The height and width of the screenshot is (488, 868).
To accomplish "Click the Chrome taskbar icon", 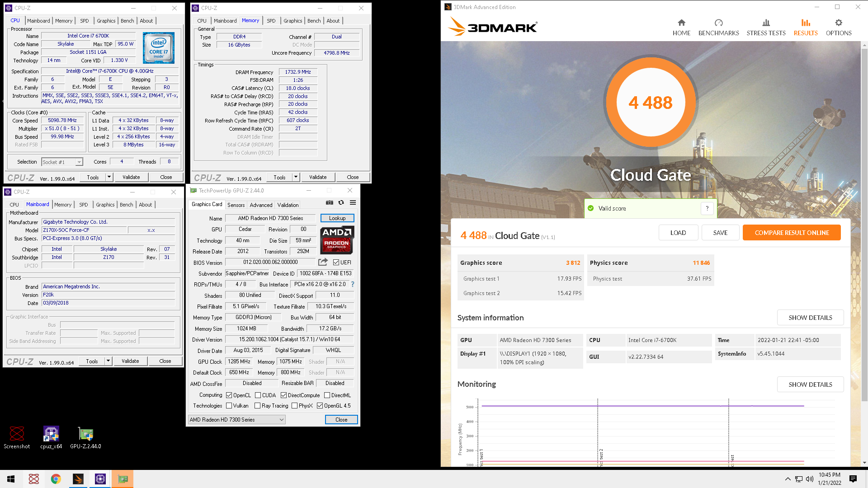I will pos(56,479).
